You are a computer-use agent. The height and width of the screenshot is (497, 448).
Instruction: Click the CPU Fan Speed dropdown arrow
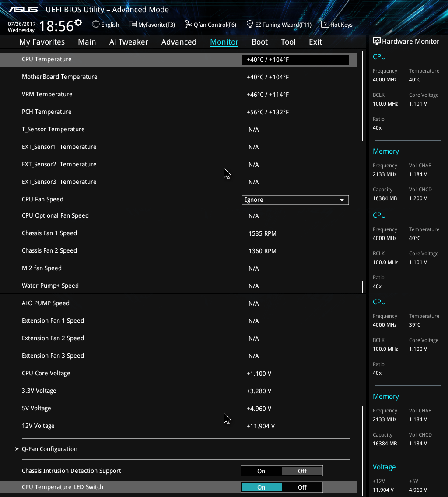click(x=342, y=200)
